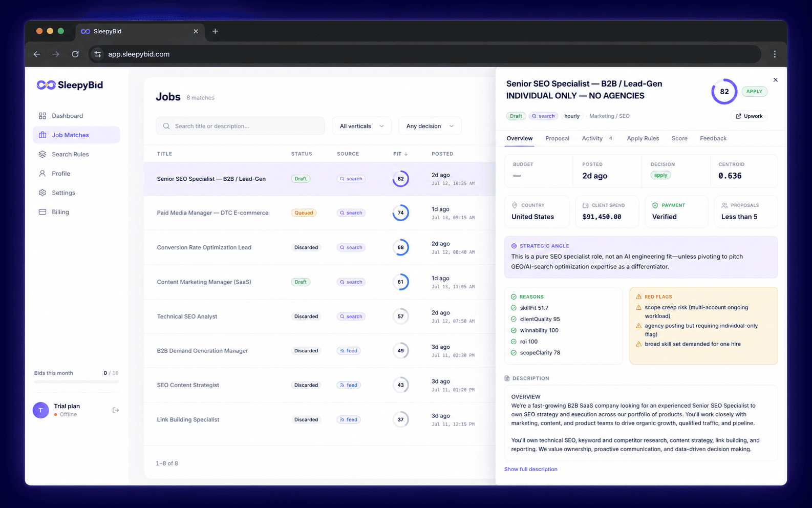Open the job on Upwork
The width and height of the screenshot is (812, 508).
click(x=749, y=116)
